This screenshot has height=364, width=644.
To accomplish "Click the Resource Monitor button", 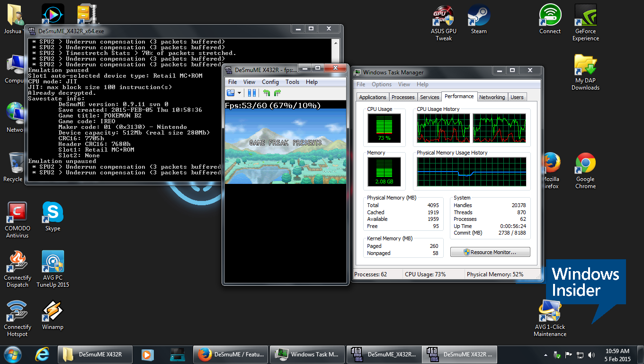I will coord(490,252).
